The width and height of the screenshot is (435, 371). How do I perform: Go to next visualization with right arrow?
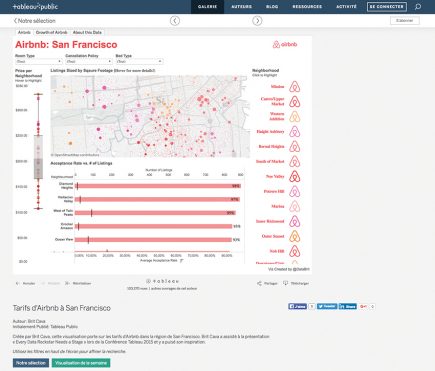click(257, 21)
